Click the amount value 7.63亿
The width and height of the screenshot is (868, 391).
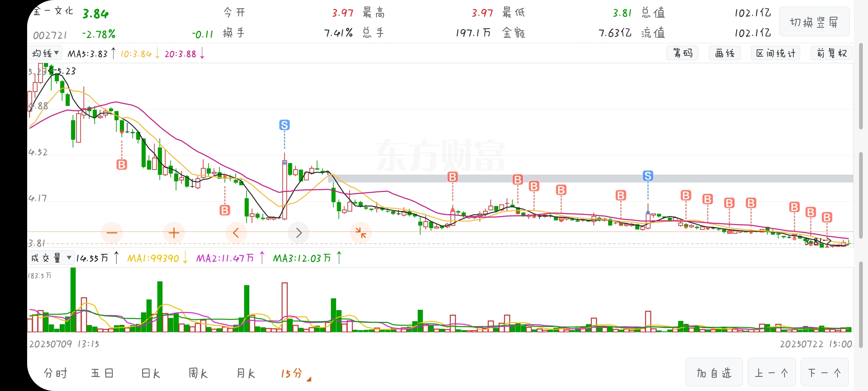[x=615, y=33]
